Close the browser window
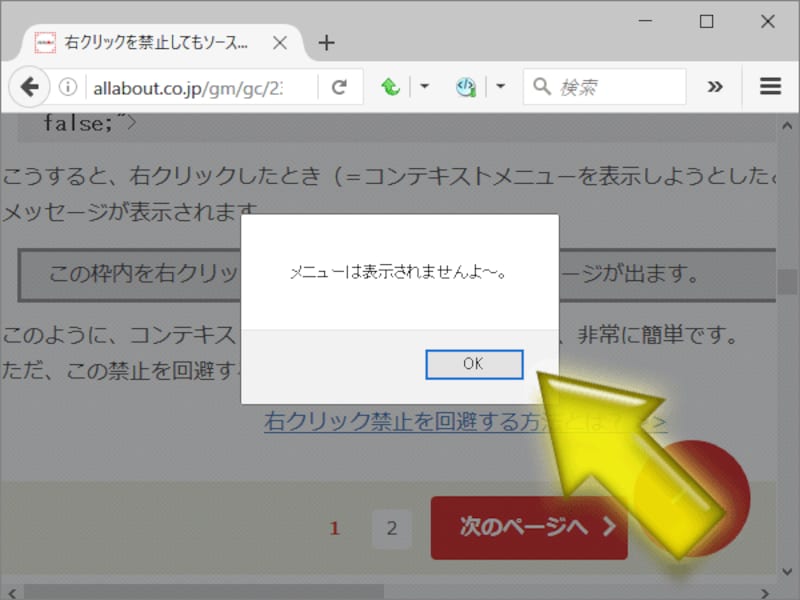This screenshot has width=800, height=600. coord(768,21)
